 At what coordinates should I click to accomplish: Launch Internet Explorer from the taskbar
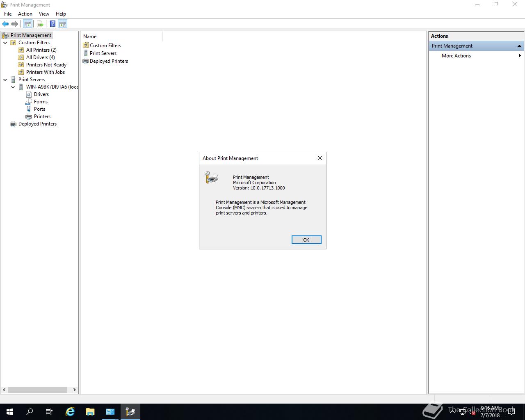click(x=70, y=412)
